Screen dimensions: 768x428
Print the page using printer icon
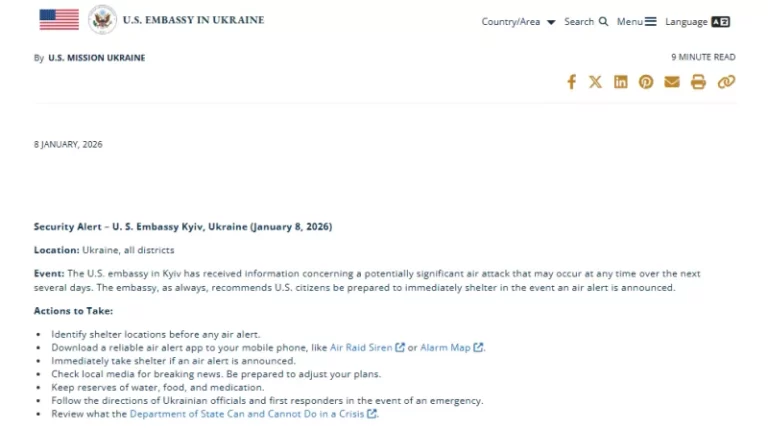tap(698, 82)
